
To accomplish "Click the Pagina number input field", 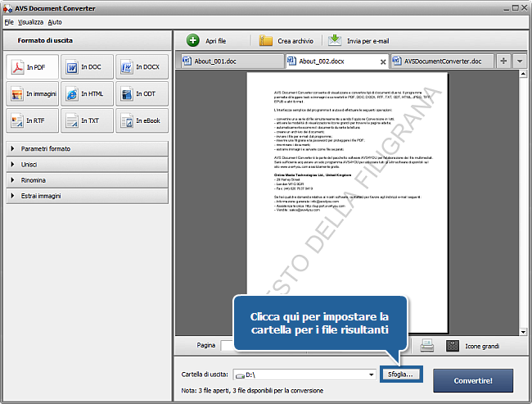I will 228,346.
